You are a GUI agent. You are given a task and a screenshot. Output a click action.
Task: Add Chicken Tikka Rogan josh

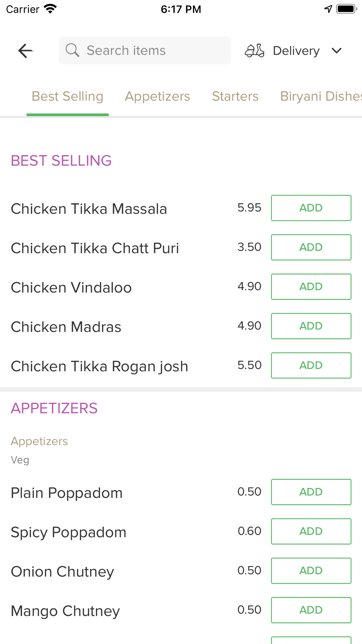311,365
